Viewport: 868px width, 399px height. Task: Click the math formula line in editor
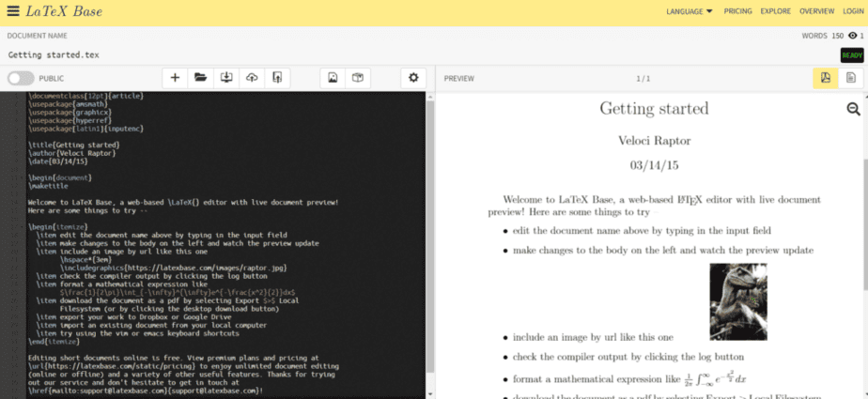[x=178, y=292]
